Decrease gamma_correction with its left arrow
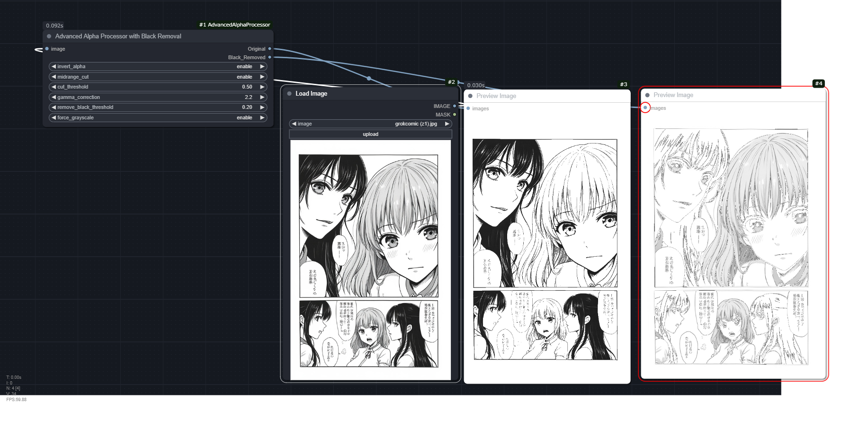Screen dimensions: 868x439 (54, 97)
